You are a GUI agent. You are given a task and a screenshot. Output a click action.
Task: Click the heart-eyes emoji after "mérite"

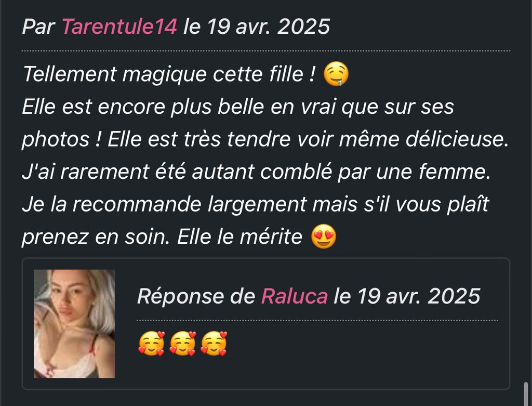tap(324, 237)
